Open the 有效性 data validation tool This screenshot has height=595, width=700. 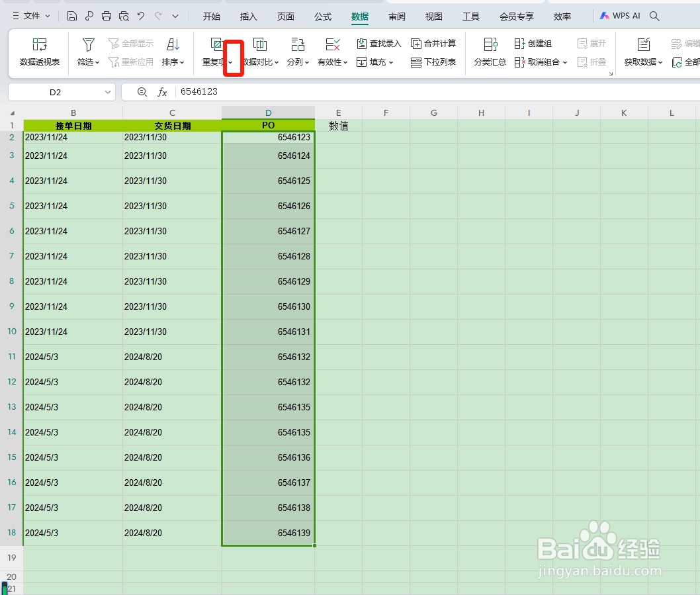(x=331, y=52)
